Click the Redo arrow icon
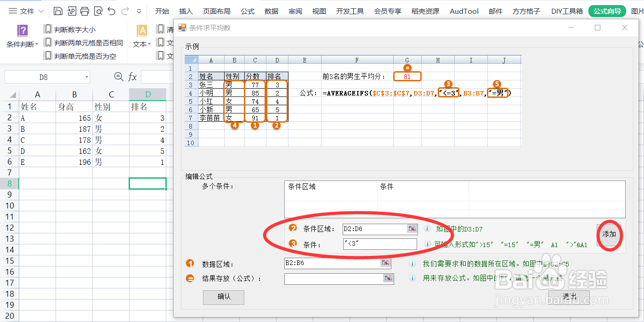This screenshot has width=644, height=322. tap(124, 11)
